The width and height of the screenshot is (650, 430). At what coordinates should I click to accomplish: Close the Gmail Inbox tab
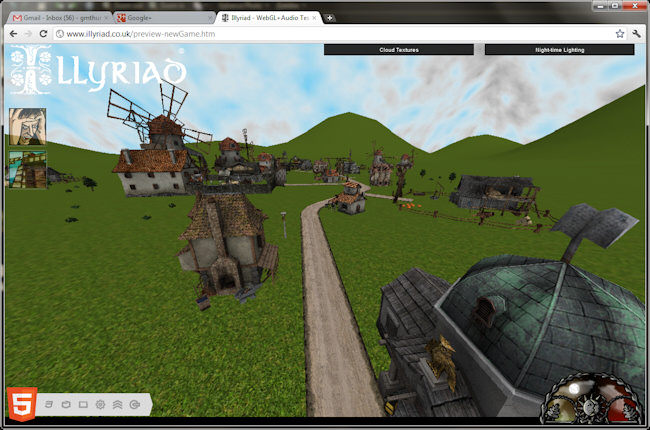pyautogui.click(x=106, y=18)
